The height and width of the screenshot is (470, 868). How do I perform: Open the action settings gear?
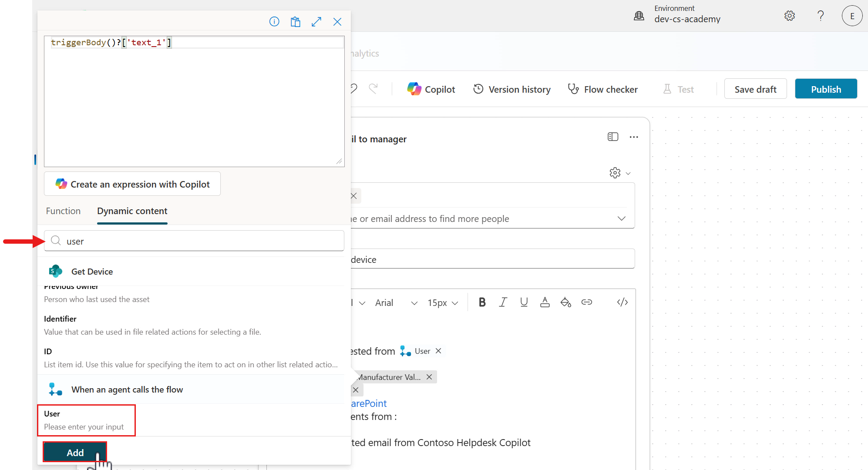click(614, 173)
